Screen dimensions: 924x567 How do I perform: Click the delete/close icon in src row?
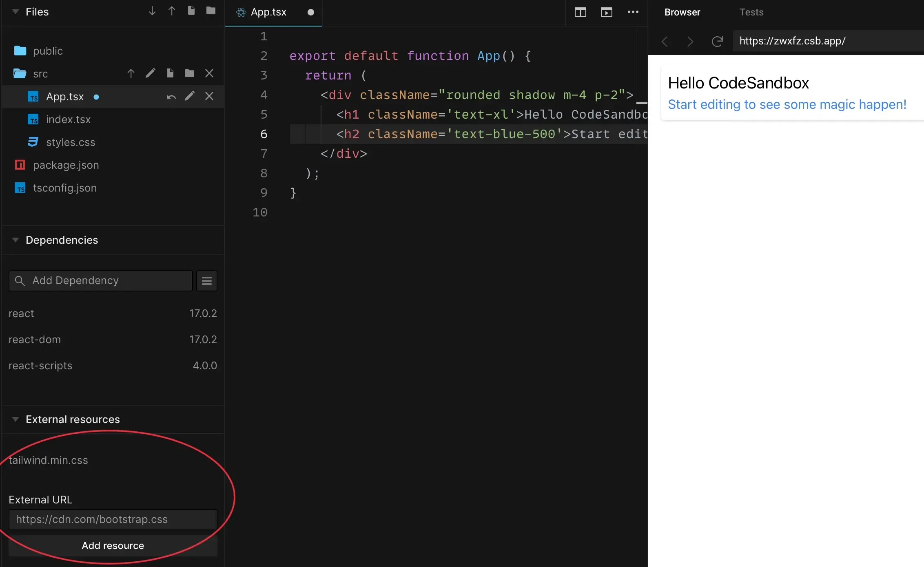[210, 73]
